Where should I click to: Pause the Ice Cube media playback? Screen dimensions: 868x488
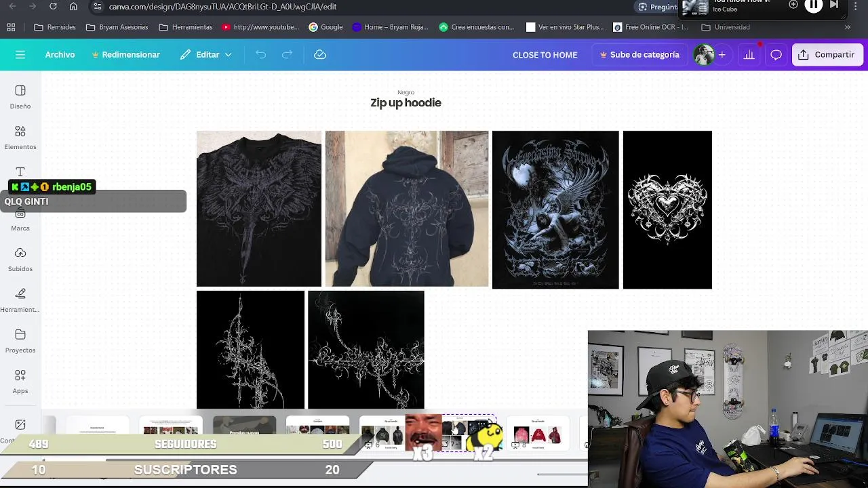814,5
